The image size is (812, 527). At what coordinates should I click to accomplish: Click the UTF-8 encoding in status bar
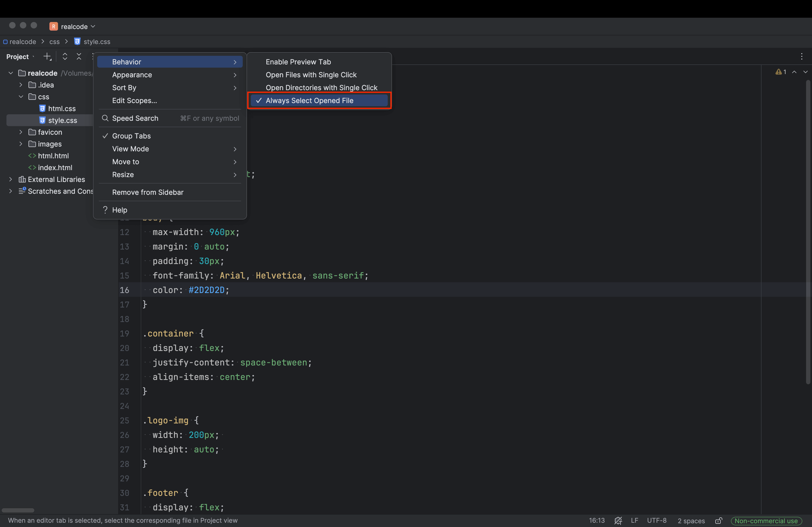[x=657, y=521]
